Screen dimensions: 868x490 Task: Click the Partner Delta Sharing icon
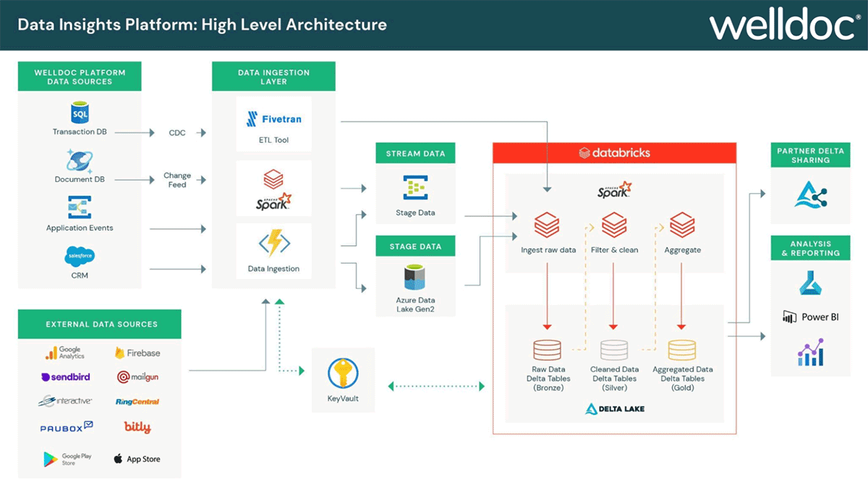(810, 195)
